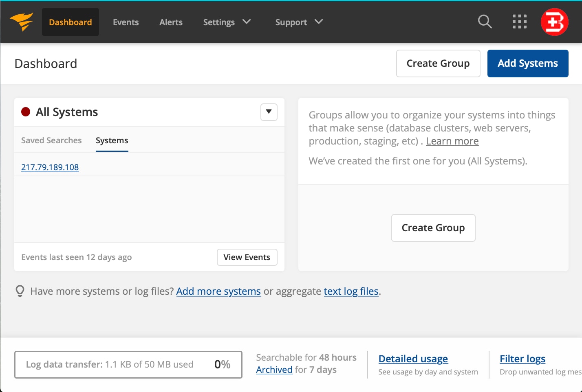Navigate to Events from the top bar
Viewport: 582px width, 392px height.
coord(126,22)
